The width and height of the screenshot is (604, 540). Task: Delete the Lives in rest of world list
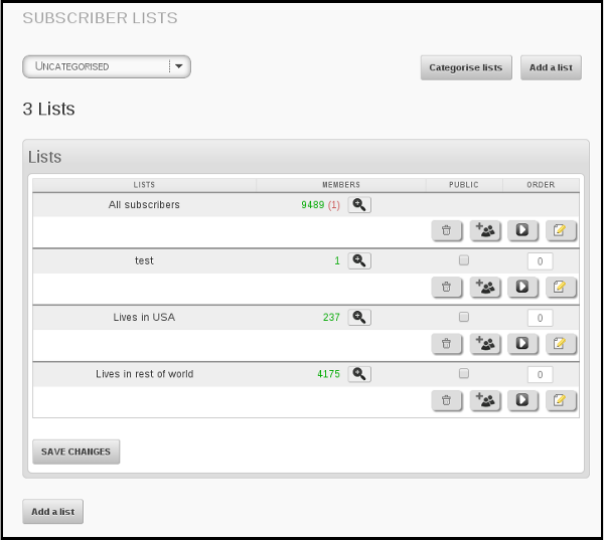[x=446, y=400]
